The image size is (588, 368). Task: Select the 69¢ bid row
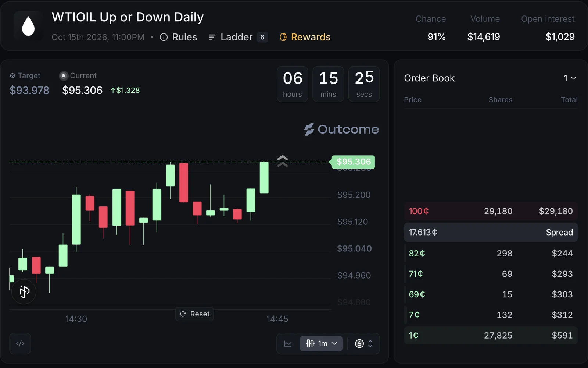pos(491,294)
